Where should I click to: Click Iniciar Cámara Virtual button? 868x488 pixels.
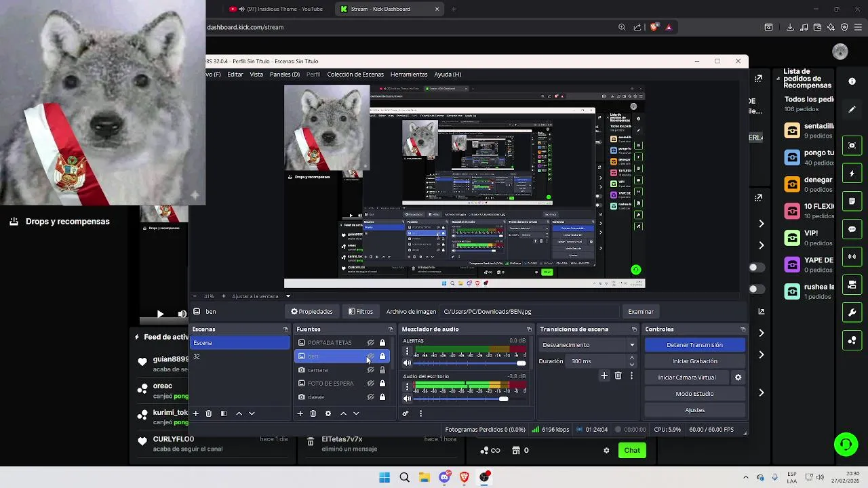click(x=686, y=378)
